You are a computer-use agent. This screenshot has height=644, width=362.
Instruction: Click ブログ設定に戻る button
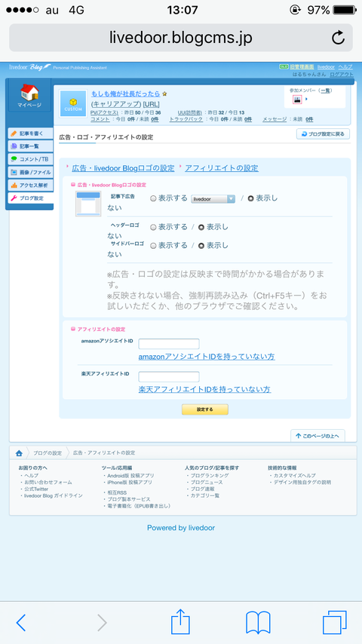coord(323,134)
